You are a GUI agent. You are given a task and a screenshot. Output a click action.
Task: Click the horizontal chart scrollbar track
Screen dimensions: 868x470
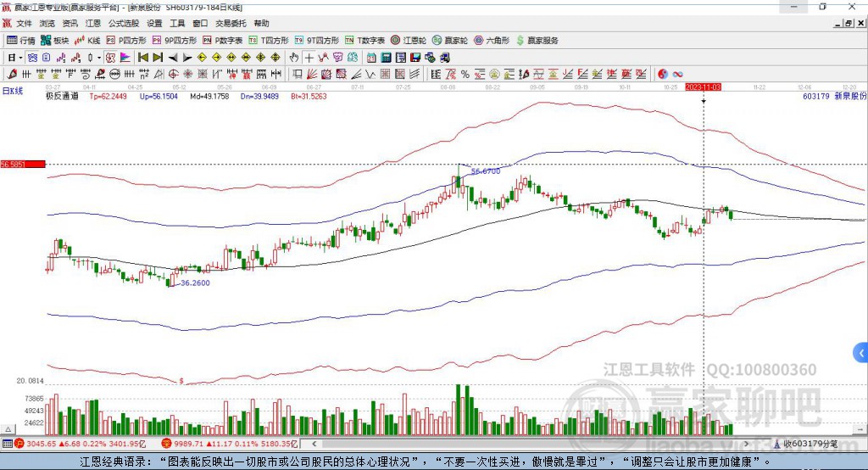(530, 444)
